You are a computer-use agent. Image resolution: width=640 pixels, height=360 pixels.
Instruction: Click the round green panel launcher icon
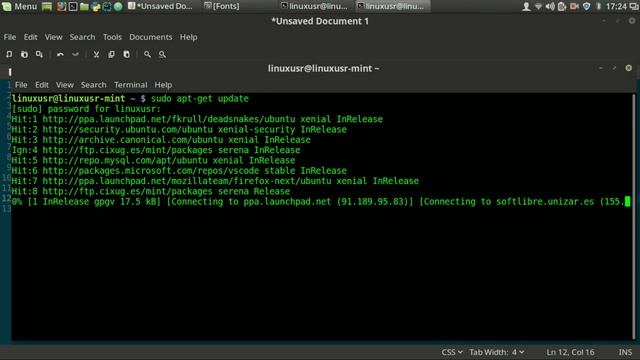click(x=118, y=6)
